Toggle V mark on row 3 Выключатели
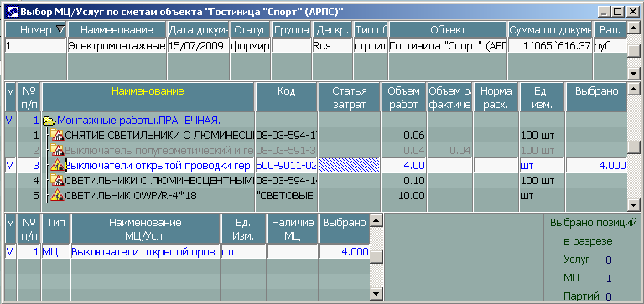Image resolution: width=644 pixels, height=304 pixels. [x=10, y=166]
